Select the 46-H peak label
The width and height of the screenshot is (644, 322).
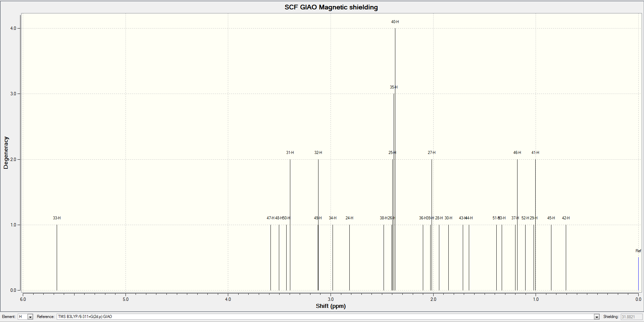point(517,153)
